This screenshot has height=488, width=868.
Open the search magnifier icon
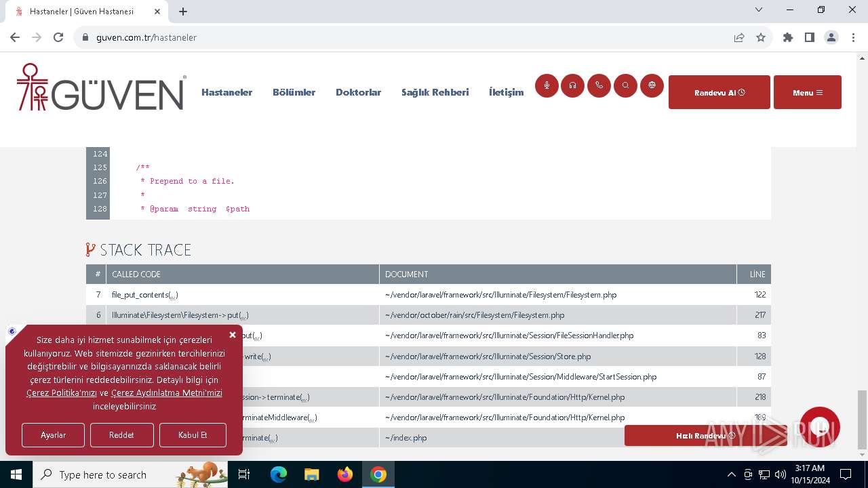(625, 85)
